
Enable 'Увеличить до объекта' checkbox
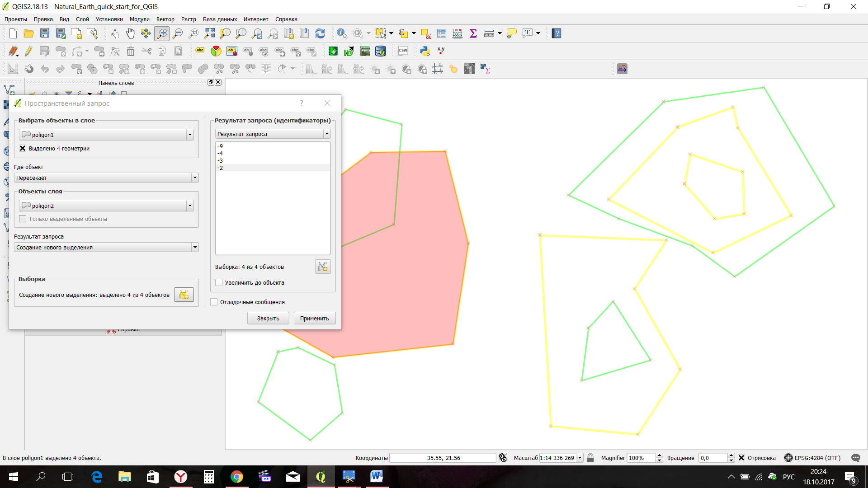[x=219, y=282]
